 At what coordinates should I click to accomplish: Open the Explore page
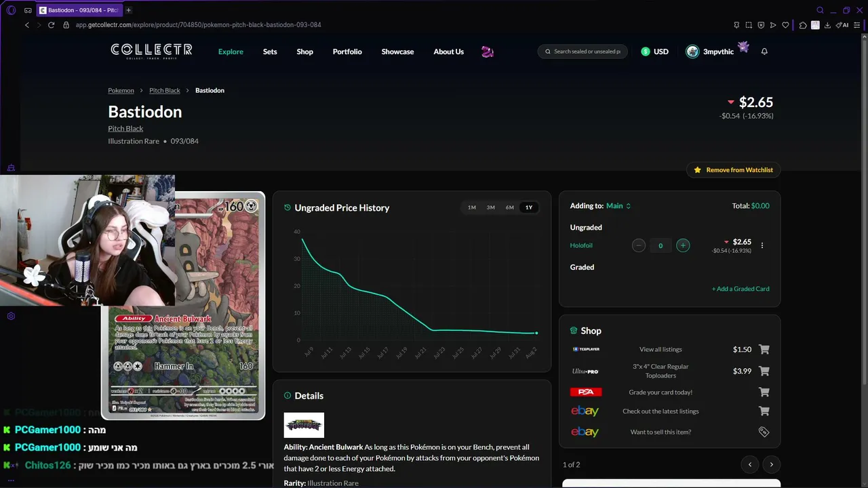(x=231, y=52)
